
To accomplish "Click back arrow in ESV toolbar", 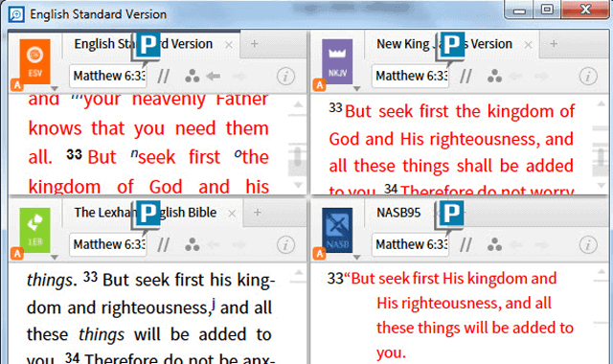I will (214, 76).
